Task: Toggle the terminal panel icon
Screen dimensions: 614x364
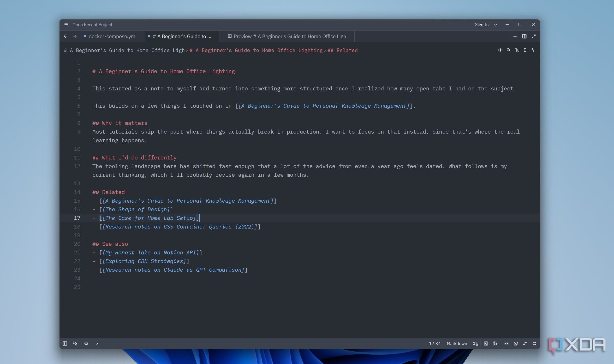Action: tap(486, 343)
